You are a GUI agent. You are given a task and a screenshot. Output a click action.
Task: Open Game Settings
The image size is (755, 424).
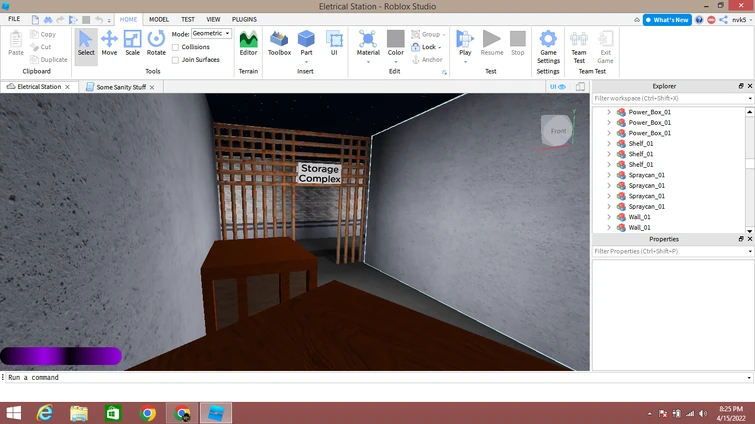pos(548,47)
